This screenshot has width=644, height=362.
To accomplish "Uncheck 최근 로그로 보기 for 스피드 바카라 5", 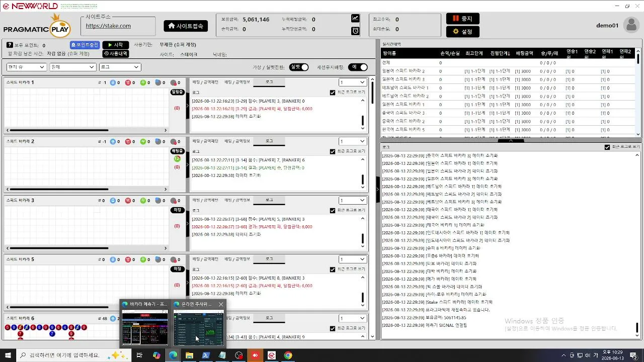I will click(x=333, y=270).
